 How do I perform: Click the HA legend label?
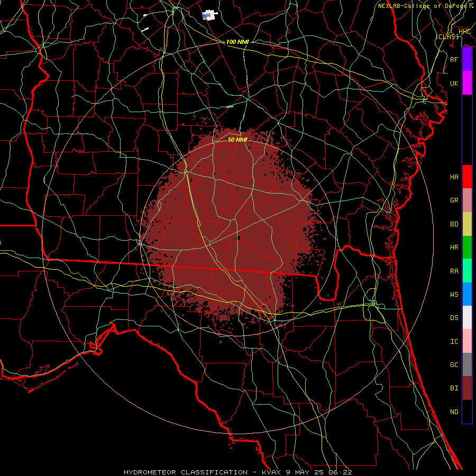(454, 177)
